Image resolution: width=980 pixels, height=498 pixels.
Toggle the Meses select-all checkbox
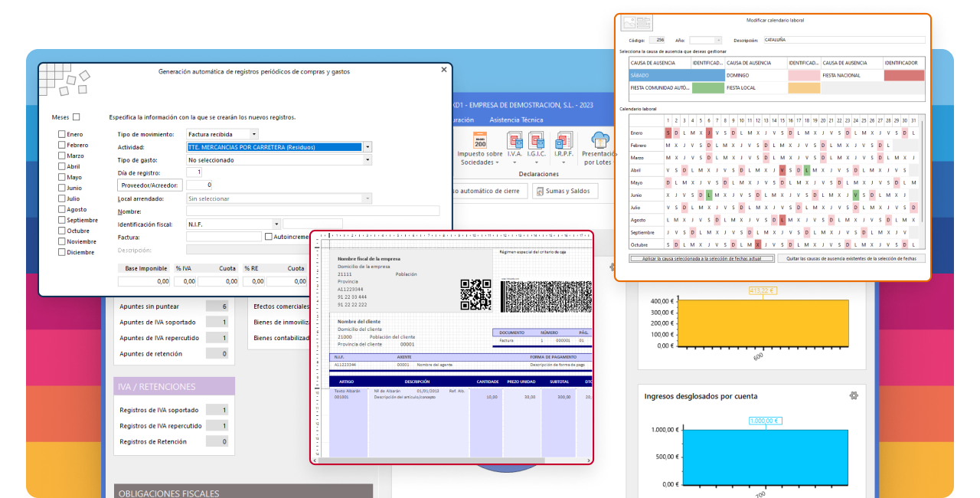point(76,117)
